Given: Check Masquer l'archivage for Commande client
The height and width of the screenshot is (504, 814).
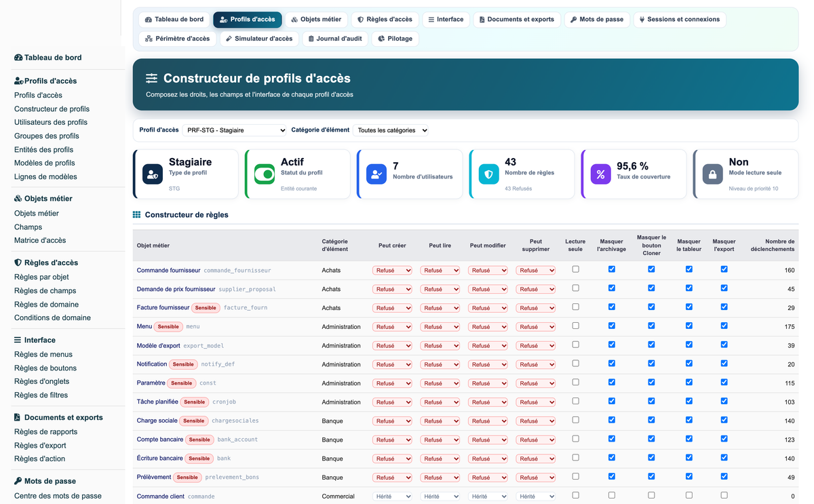Looking at the screenshot, I should [x=612, y=495].
